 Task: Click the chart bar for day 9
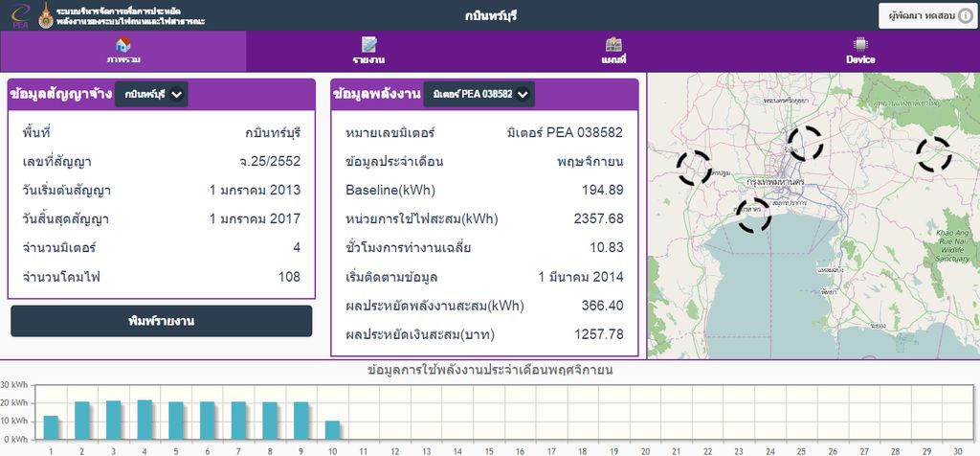[301, 421]
